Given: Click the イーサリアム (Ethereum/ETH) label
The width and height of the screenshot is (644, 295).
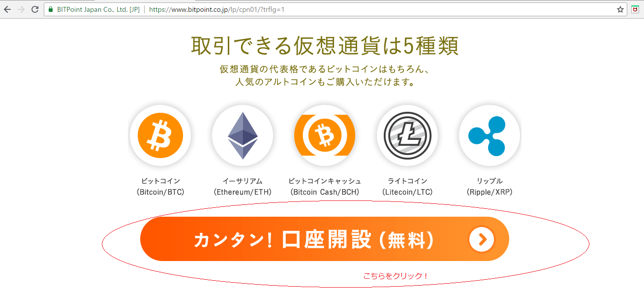Looking at the screenshot, I should pos(243,187).
